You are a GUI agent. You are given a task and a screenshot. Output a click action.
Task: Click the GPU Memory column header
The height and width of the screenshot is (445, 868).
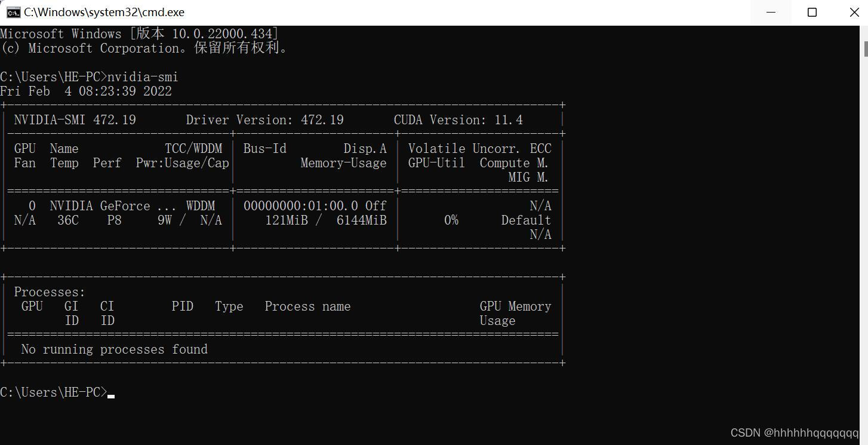click(516, 306)
